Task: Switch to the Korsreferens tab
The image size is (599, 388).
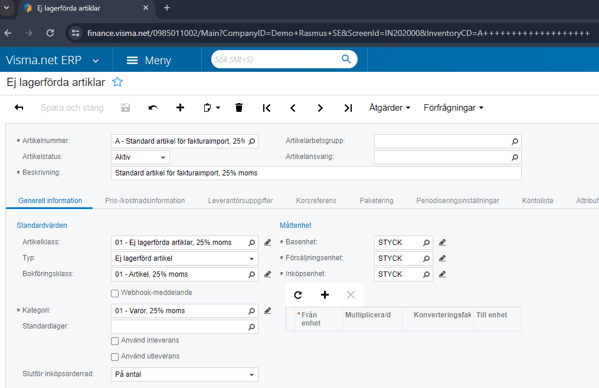Action: [316, 200]
